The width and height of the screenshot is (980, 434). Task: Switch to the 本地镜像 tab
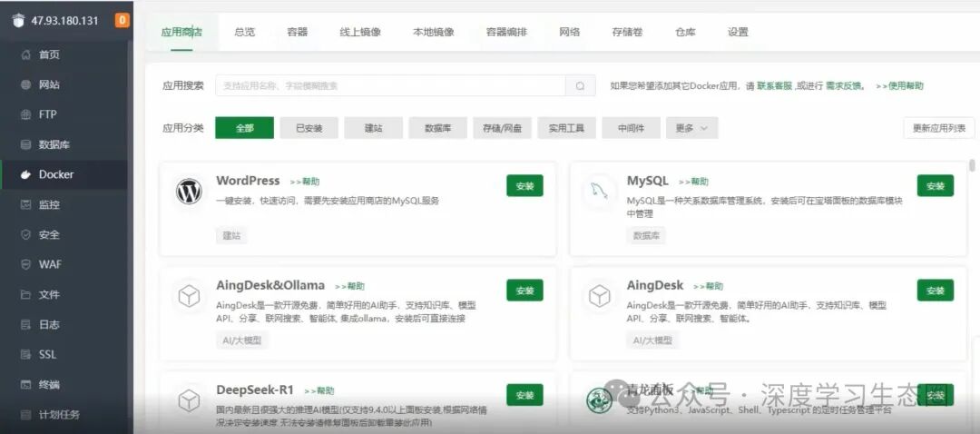coord(433,32)
